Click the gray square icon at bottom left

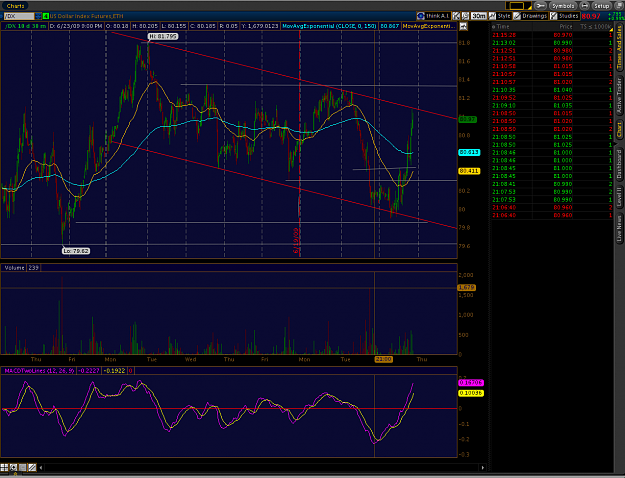(23, 467)
